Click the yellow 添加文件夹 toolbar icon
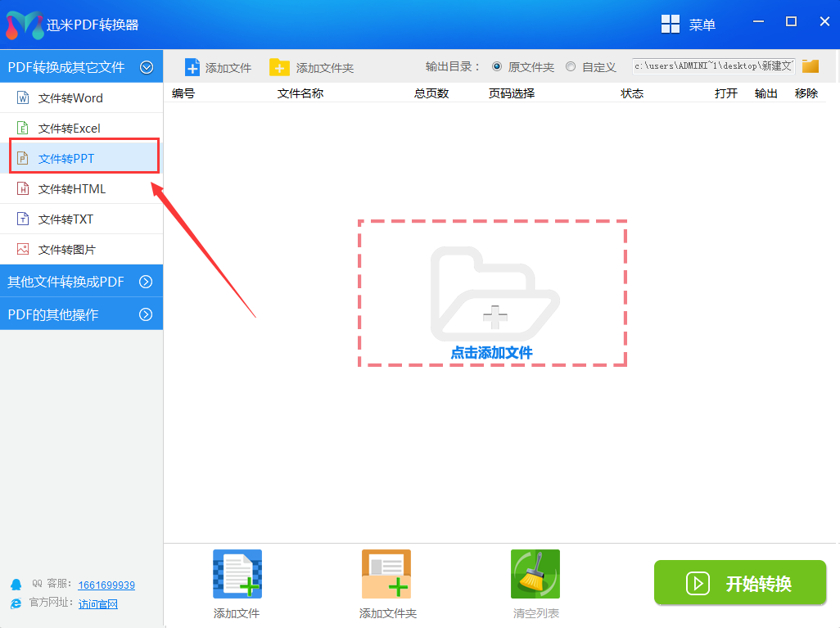The height and width of the screenshot is (628, 840). click(x=279, y=67)
